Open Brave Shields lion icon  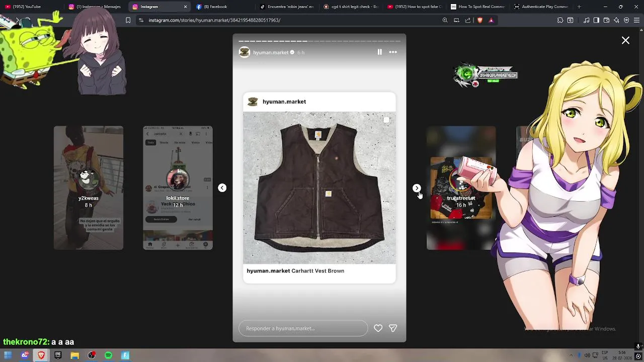coord(479,20)
